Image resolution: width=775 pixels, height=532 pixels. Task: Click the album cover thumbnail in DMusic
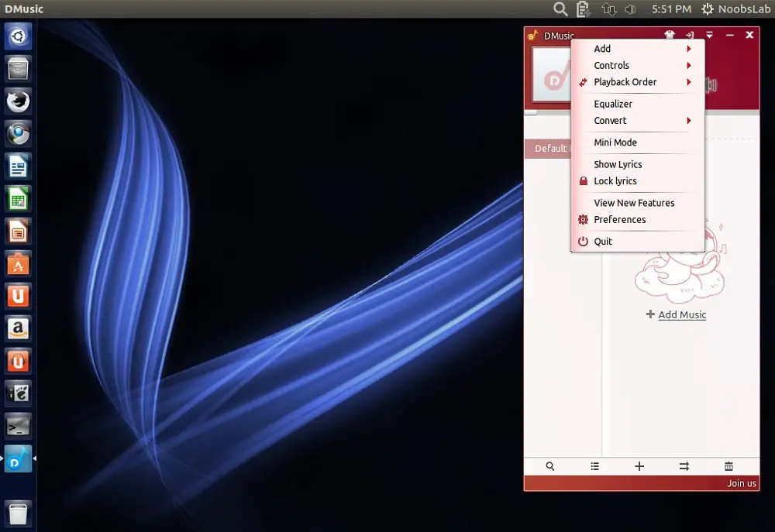tap(551, 74)
